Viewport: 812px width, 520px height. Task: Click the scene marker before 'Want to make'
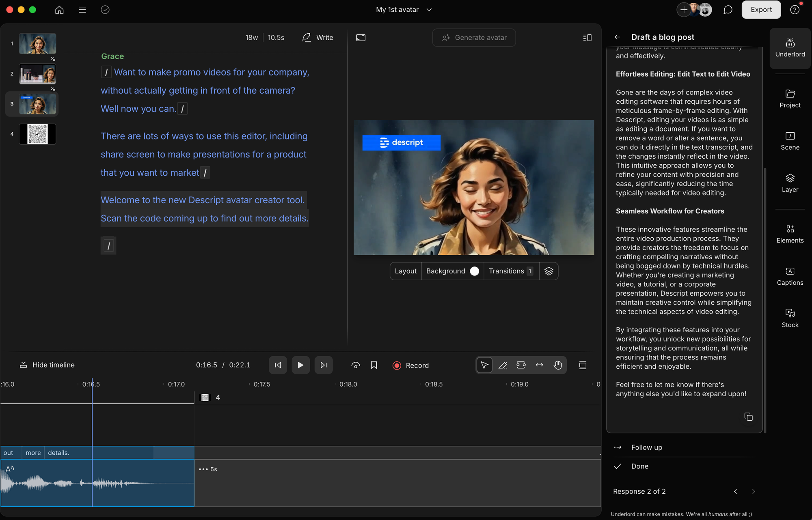click(106, 72)
